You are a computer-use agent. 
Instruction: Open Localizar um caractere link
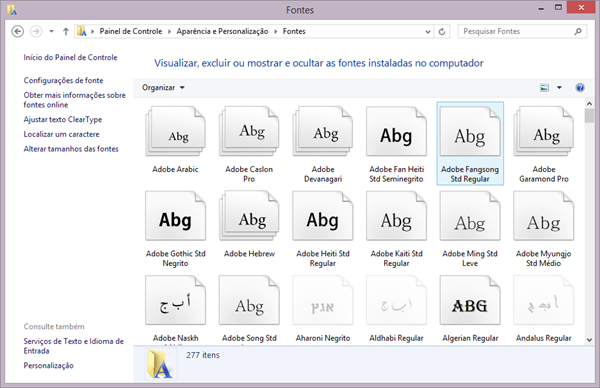pyautogui.click(x=61, y=134)
